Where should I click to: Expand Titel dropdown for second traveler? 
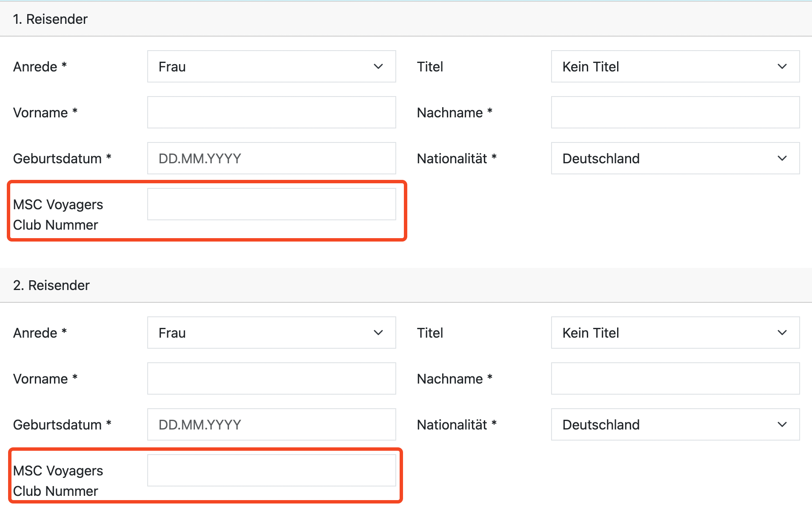(675, 333)
